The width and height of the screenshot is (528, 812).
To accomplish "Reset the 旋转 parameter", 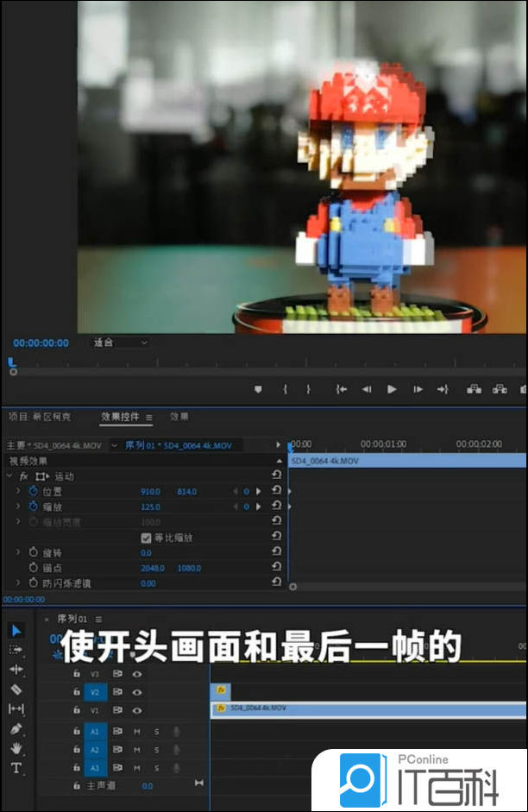I will click(276, 551).
